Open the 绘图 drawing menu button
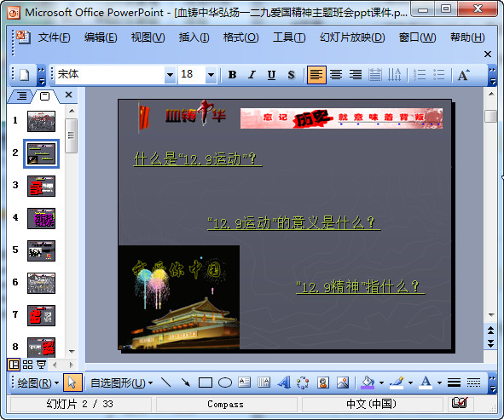Screen dimensions: 504x420 [38, 383]
